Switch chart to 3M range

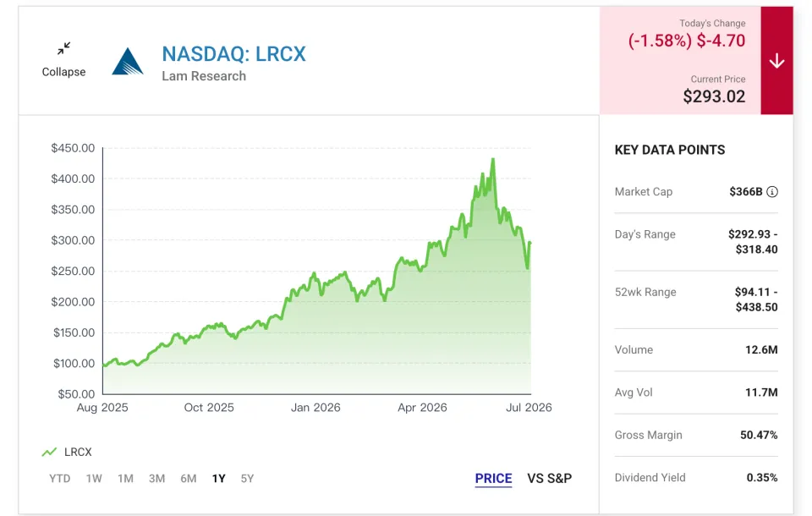pos(157,478)
